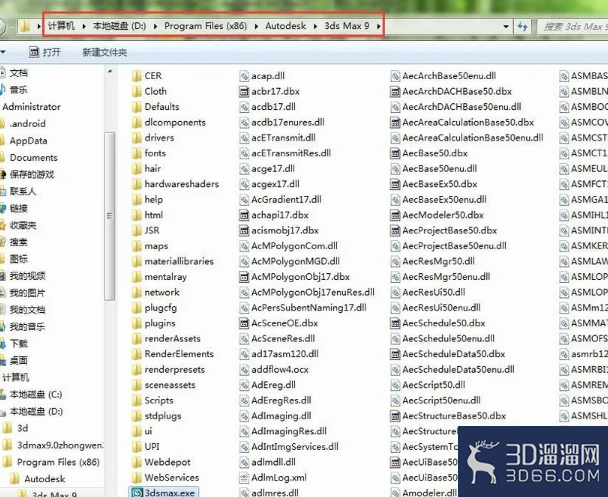This screenshot has height=497, width=608.
Task: Click the refresh button beside address bar
Action: pyautogui.click(x=522, y=26)
